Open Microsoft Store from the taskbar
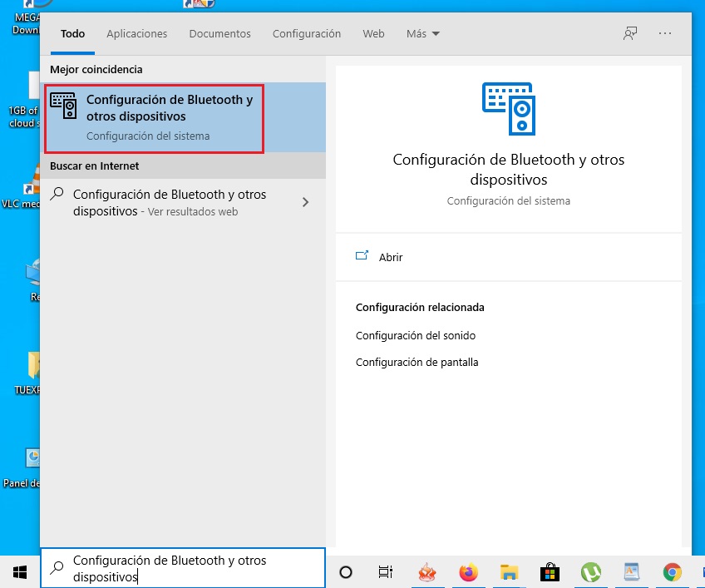Screen dimensions: 705x588 click(550, 571)
